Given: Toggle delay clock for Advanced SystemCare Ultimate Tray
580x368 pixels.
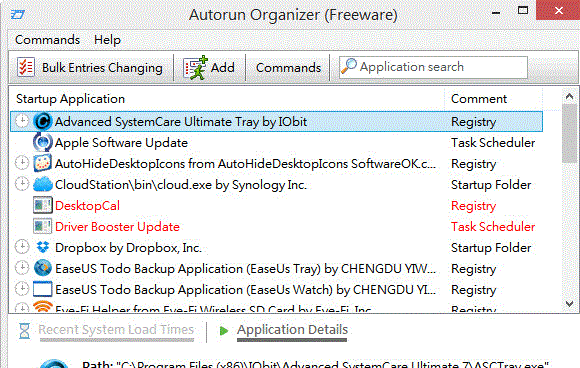Looking at the screenshot, I should coord(22,121).
